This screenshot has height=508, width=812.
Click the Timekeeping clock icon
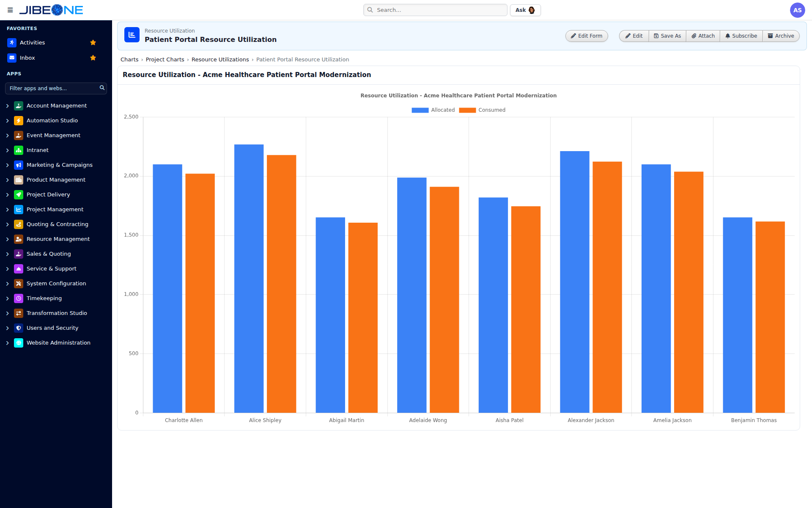click(19, 298)
